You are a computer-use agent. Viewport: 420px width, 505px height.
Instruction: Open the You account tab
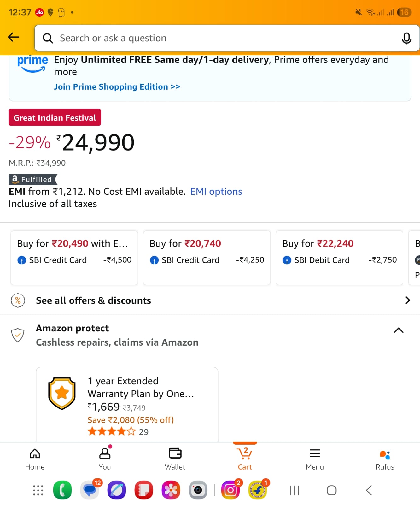(105, 459)
